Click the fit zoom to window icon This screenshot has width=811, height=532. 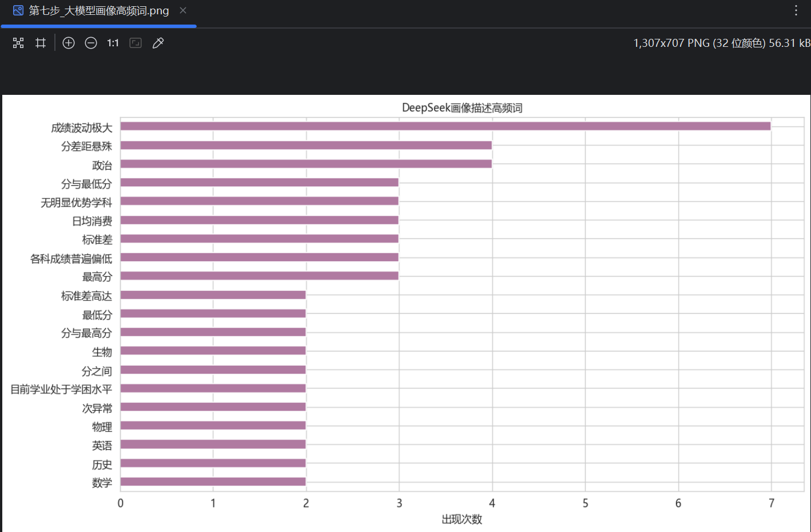(x=136, y=43)
